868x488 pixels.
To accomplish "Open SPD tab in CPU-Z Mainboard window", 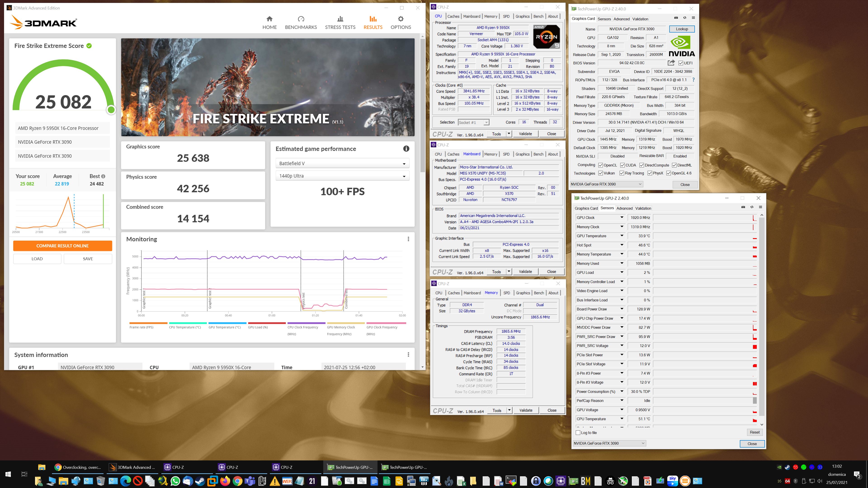I will (x=506, y=154).
